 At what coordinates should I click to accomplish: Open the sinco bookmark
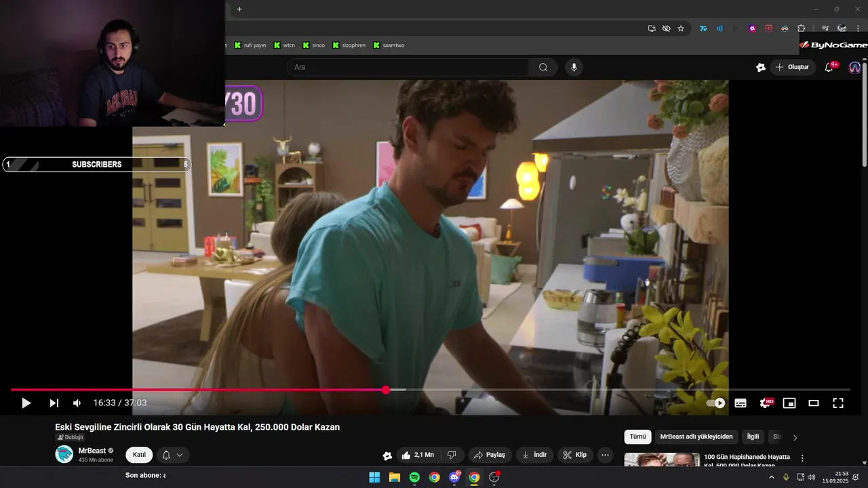(x=314, y=45)
